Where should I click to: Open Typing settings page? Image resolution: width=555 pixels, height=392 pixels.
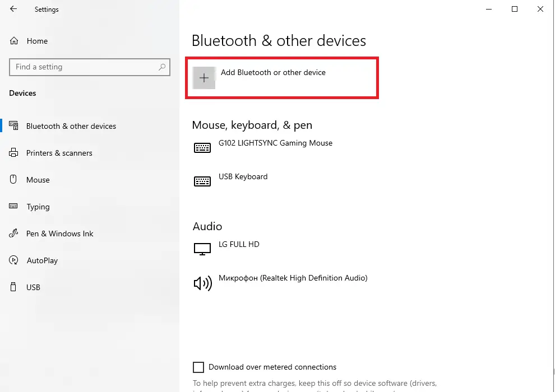click(x=38, y=207)
